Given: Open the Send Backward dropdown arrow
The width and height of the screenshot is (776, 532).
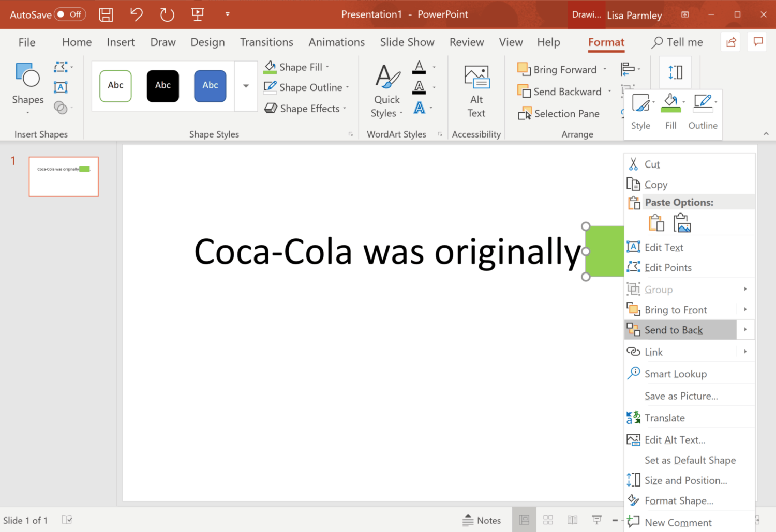Looking at the screenshot, I should pyautogui.click(x=609, y=92).
